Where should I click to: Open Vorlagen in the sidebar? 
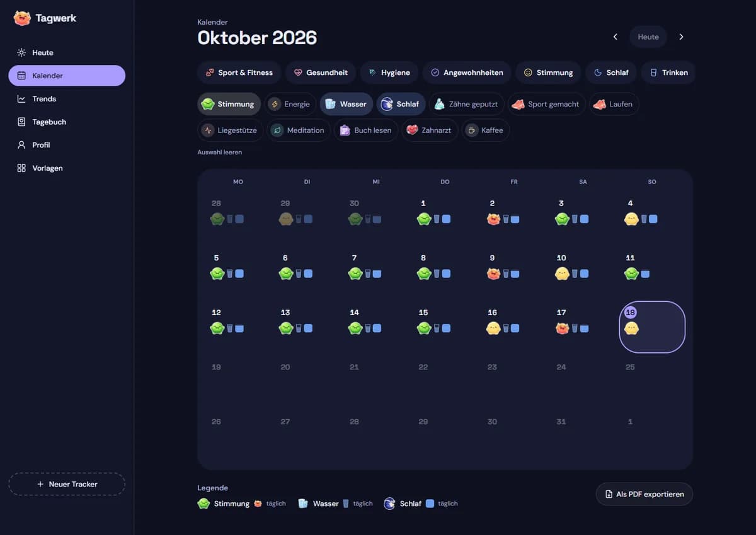click(67, 168)
